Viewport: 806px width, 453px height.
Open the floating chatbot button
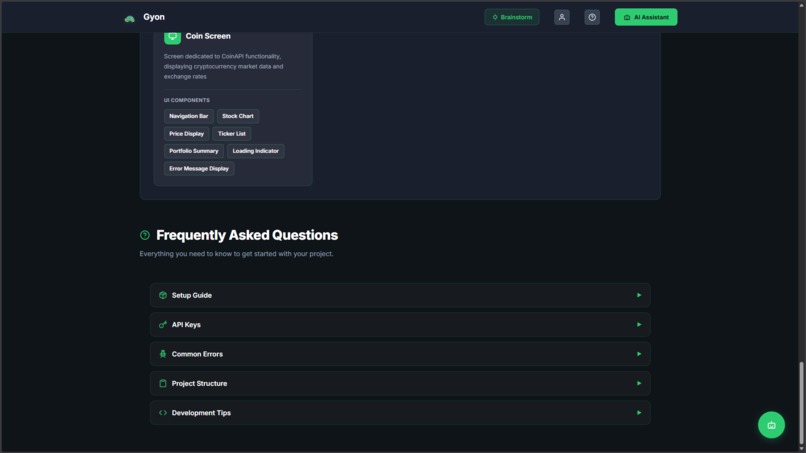coord(771,425)
